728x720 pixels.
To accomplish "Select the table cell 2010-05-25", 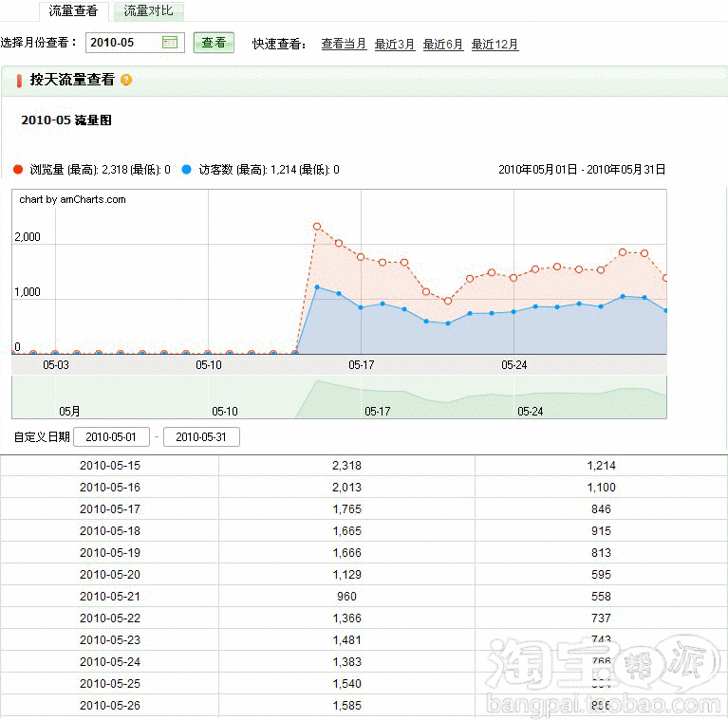I will tap(110, 684).
